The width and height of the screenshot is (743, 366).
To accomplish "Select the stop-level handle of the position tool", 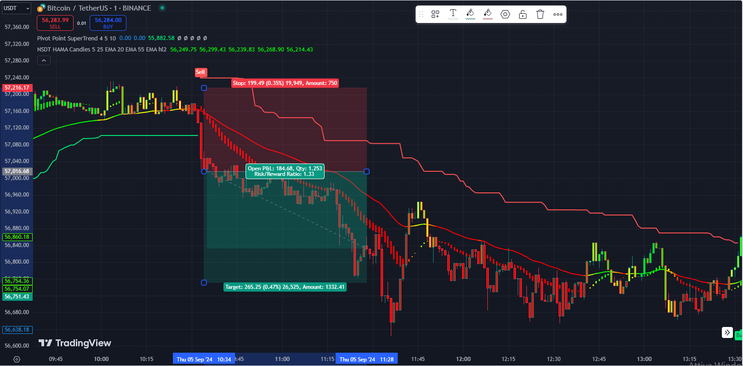I will click(204, 88).
